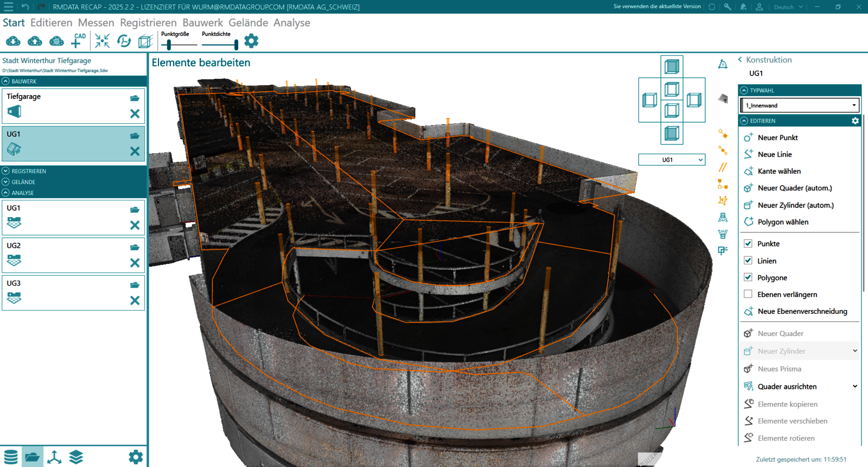Open the layers icon in the bottom bar
Screen dimensions: 868x467
pos(76,457)
